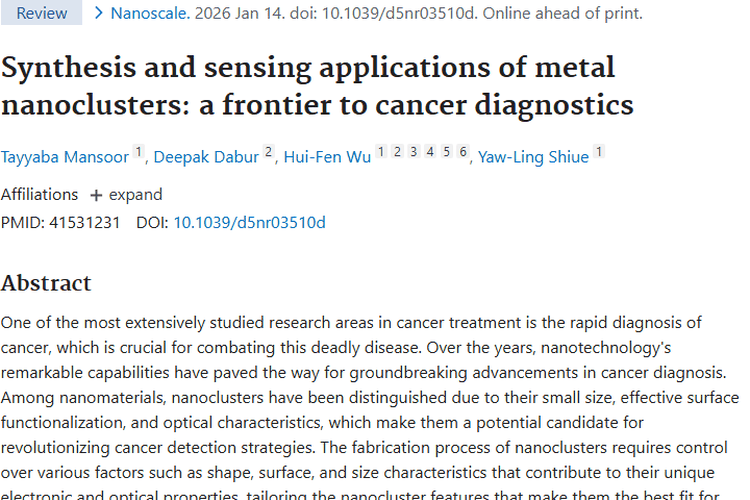Click affiliation superscript 1 after Yaw-Ling Shiue

pos(598,152)
